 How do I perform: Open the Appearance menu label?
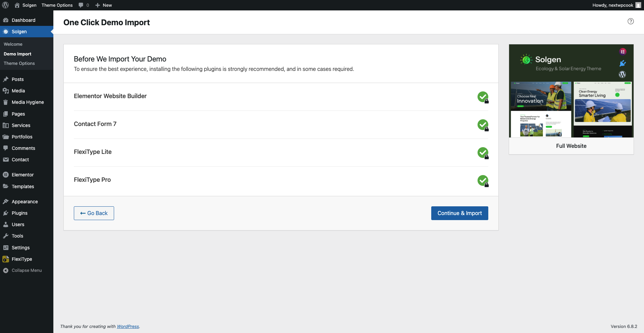click(x=25, y=202)
